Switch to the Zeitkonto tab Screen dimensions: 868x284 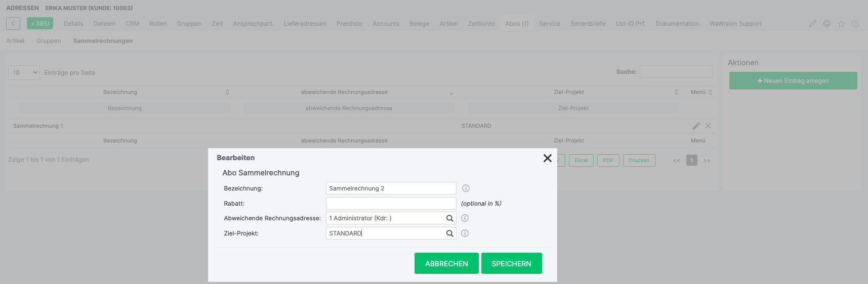tap(481, 24)
